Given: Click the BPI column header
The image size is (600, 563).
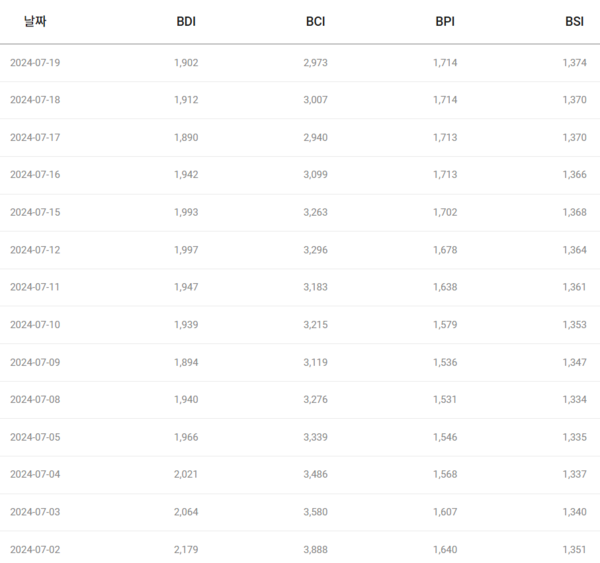Looking at the screenshot, I should pyautogui.click(x=445, y=22).
